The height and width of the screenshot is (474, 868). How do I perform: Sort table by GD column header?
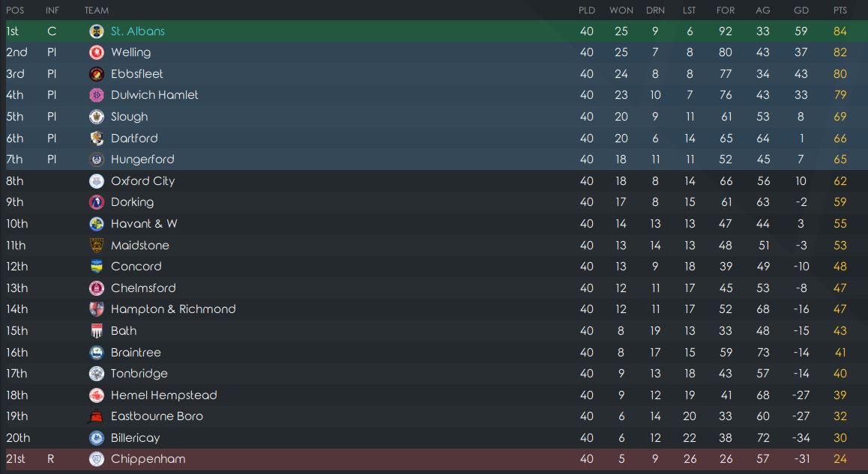[801, 10]
